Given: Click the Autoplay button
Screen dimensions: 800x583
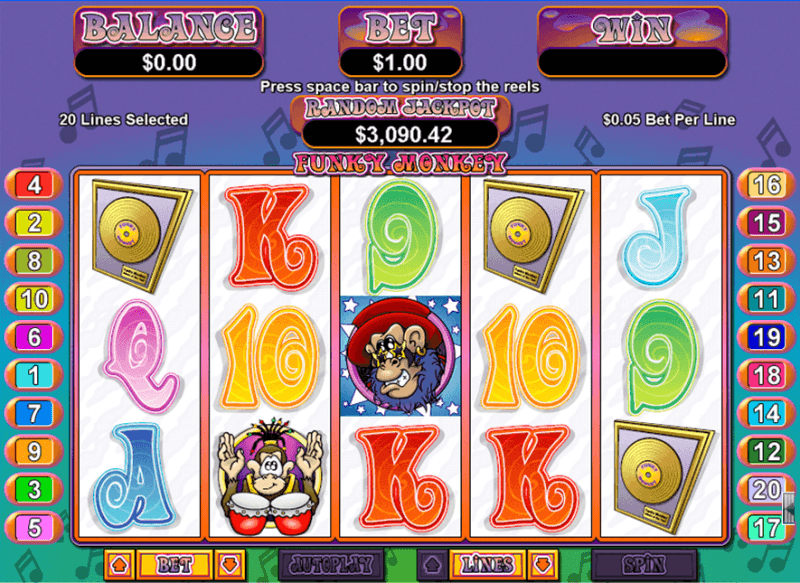Looking at the screenshot, I should click(x=331, y=565).
